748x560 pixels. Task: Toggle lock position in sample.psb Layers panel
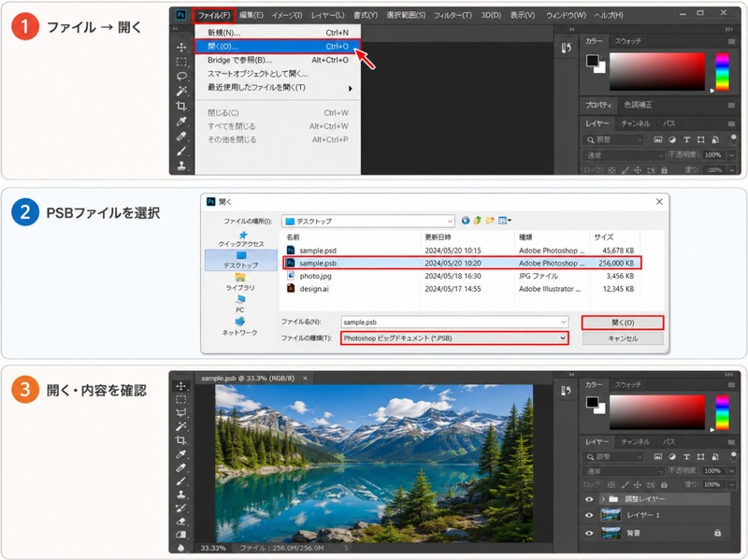pos(638,484)
